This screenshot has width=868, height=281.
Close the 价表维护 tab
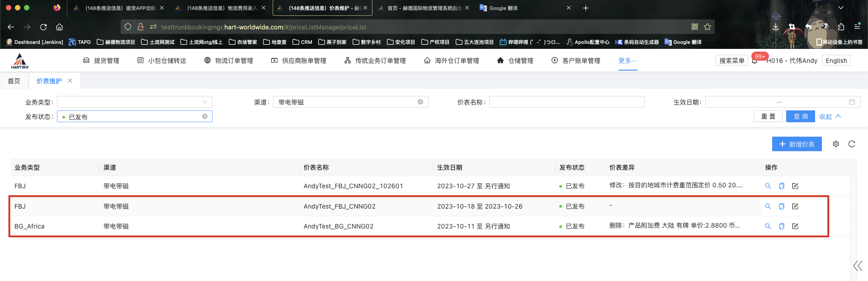point(70,81)
